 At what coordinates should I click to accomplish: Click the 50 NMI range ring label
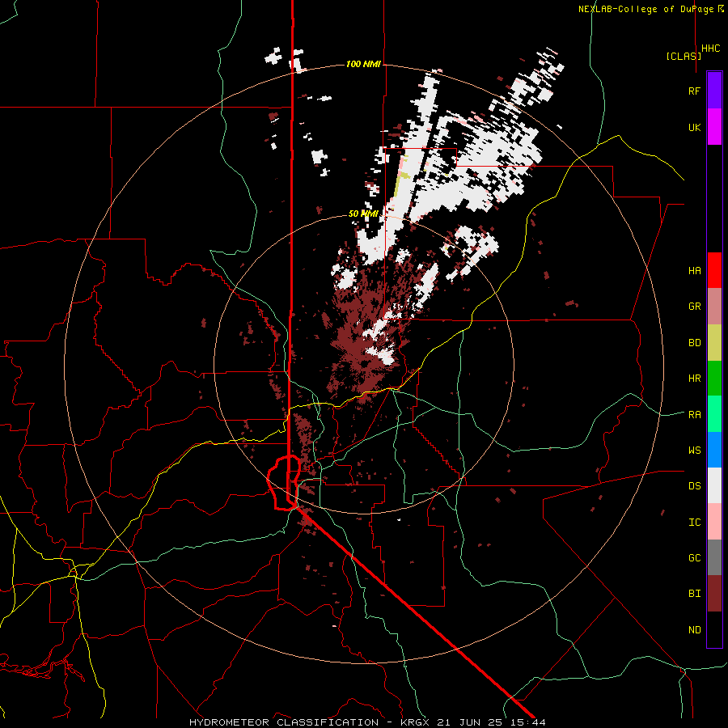pos(363,214)
